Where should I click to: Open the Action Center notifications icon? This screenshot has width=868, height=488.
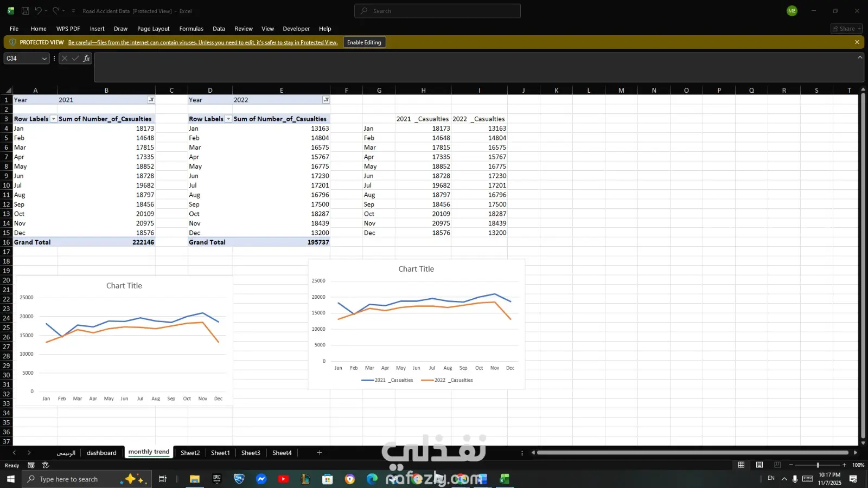[x=853, y=479]
